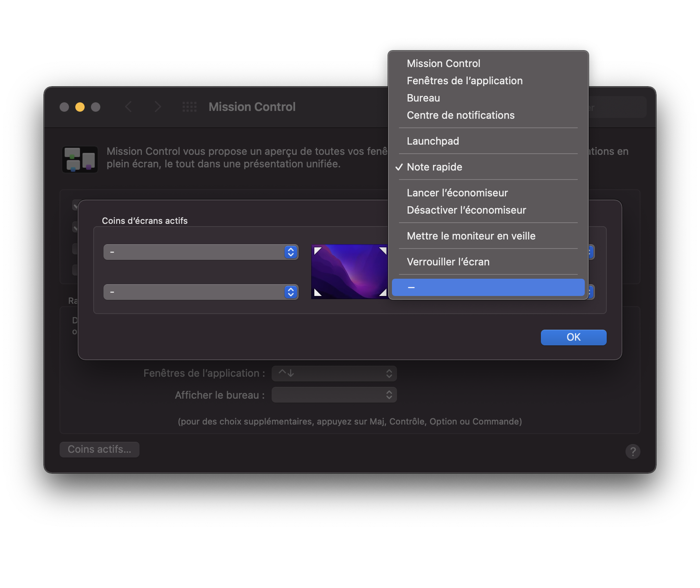The image size is (700, 588).
Task: Open Afficher le bureau shortcut dropdown
Action: [x=334, y=395]
